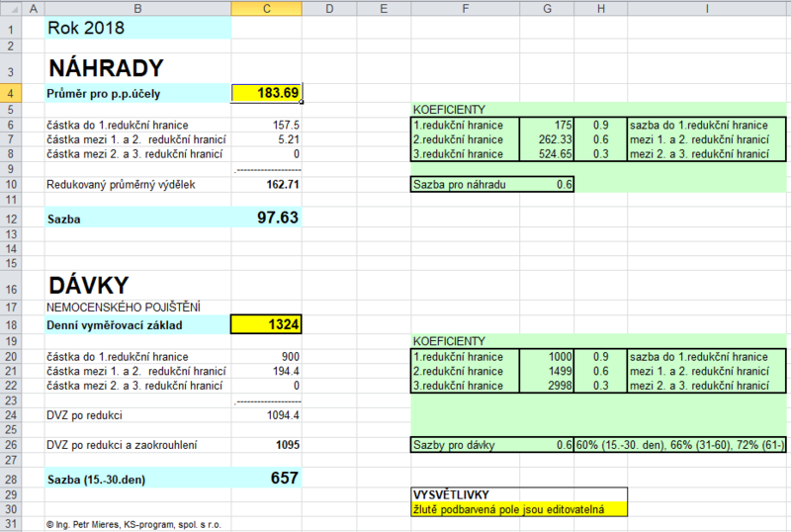Select row 18 header
Viewport: 791px width, 532px height.
pyautogui.click(x=11, y=325)
